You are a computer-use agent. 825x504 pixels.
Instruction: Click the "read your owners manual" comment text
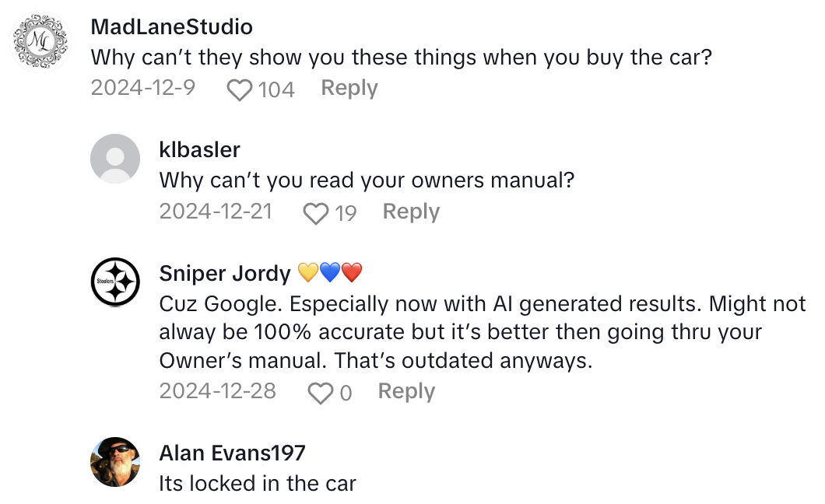pos(367,181)
